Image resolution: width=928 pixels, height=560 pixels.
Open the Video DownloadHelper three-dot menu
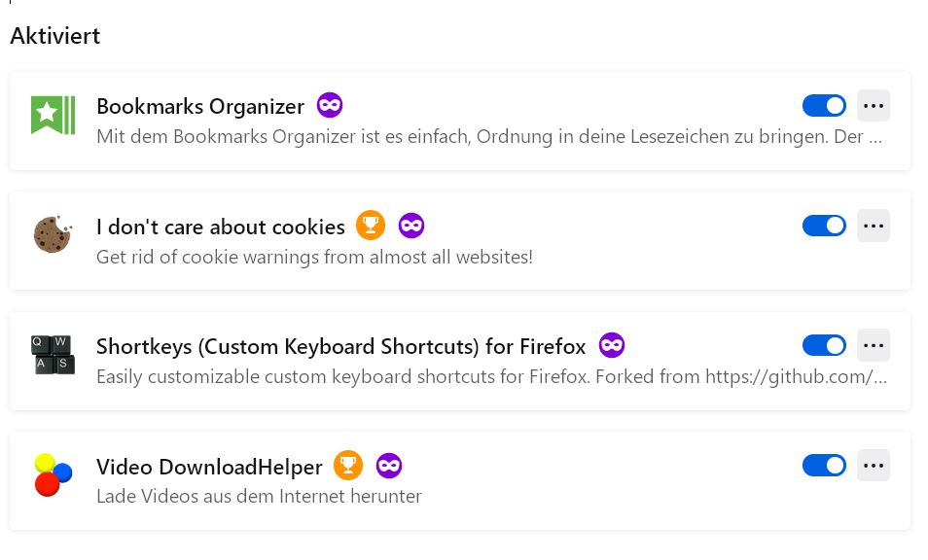coord(874,466)
